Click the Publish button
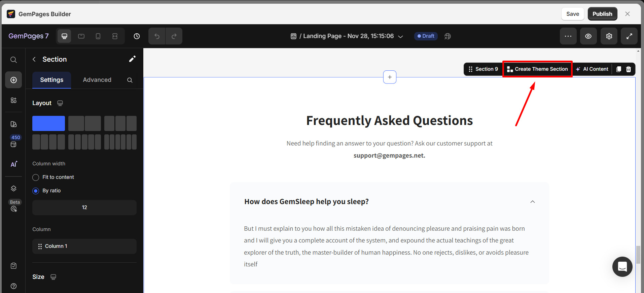 [602, 14]
